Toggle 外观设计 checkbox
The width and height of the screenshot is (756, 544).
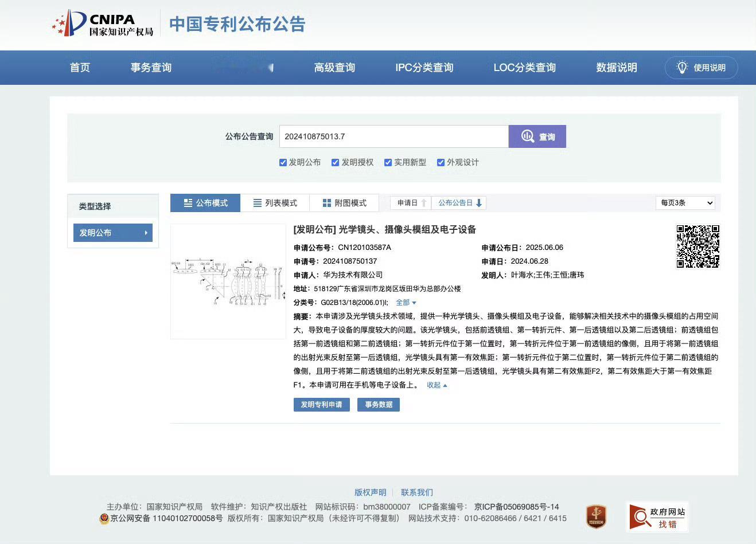tap(441, 162)
